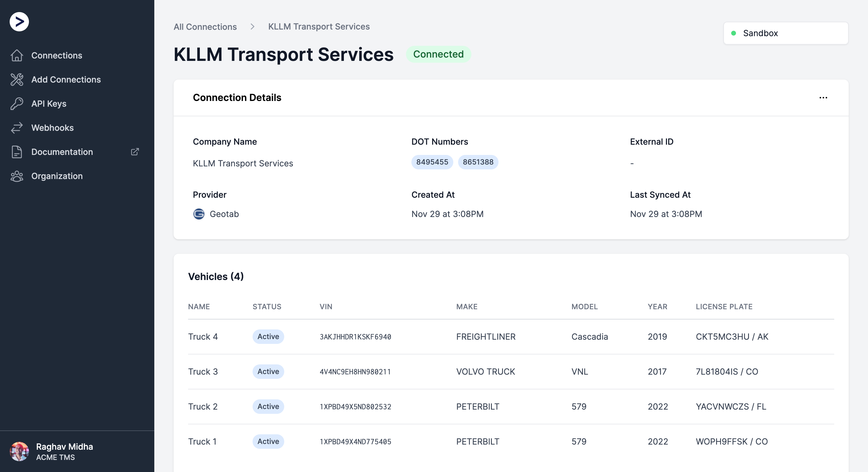
Task: Click the Connections house icon
Action: tap(17, 55)
